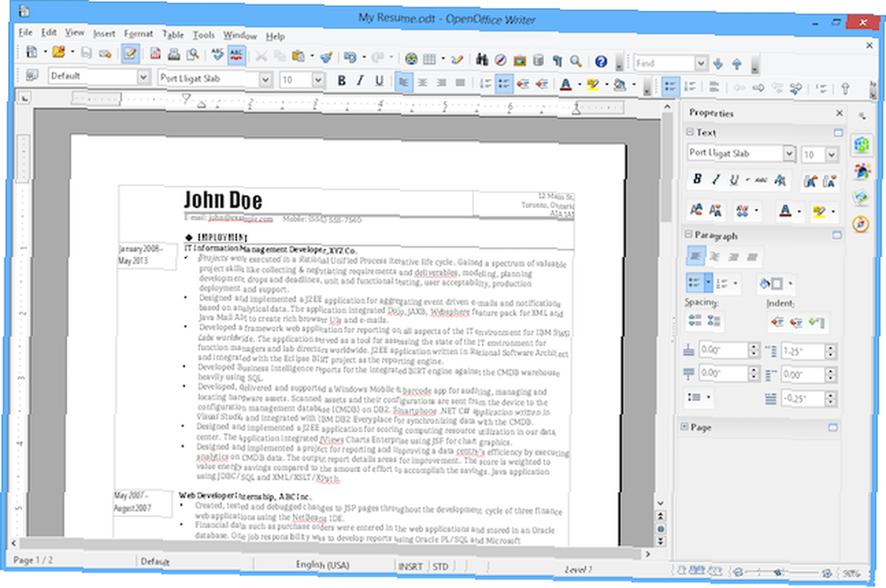Open the Find box dropdown arrow
886x588 pixels.
point(701,63)
